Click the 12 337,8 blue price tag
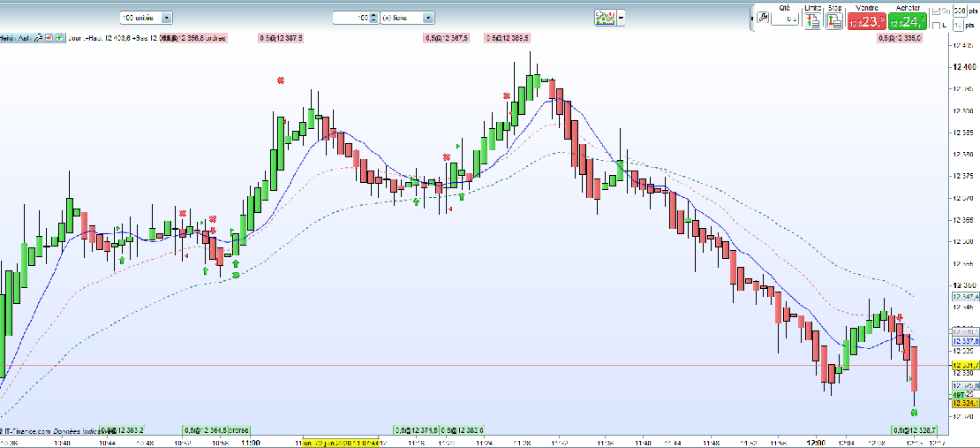The height and width of the screenshot is (448, 980). coord(966,341)
